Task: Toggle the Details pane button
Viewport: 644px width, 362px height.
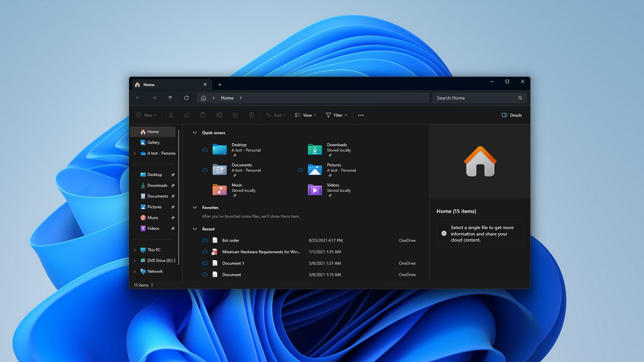Action: 512,115
